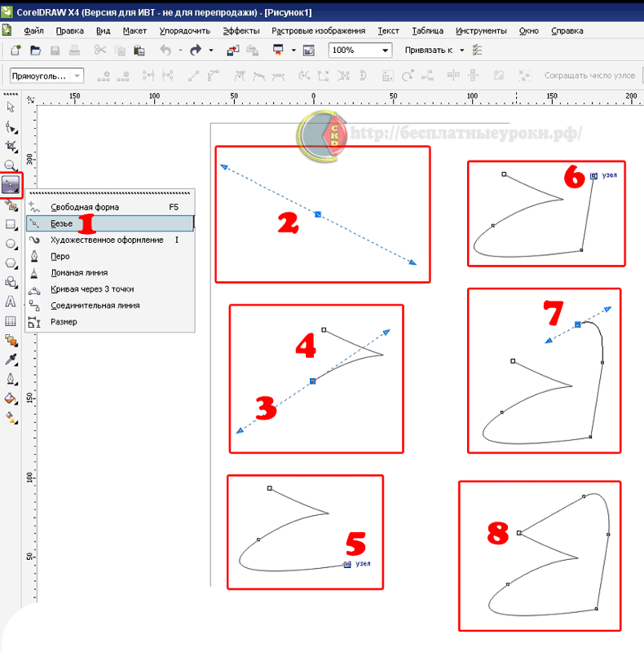
Task: Click the New document icon
Action: pos(15,51)
